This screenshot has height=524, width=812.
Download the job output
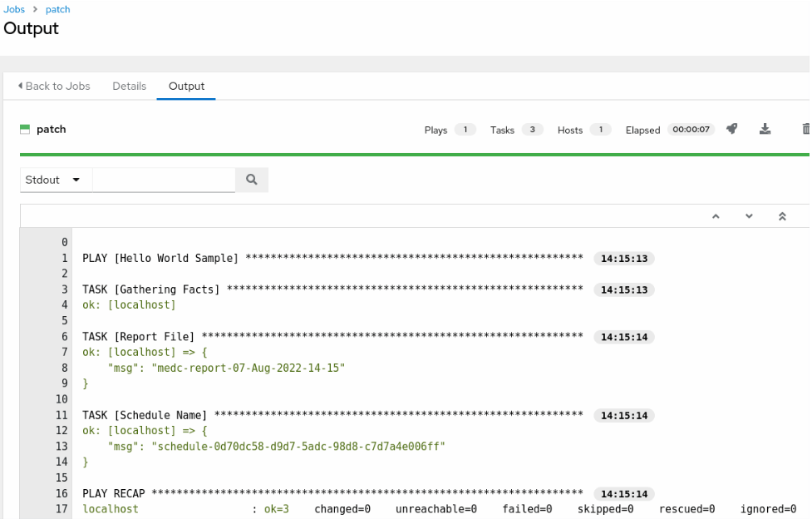tap(765, 129)
